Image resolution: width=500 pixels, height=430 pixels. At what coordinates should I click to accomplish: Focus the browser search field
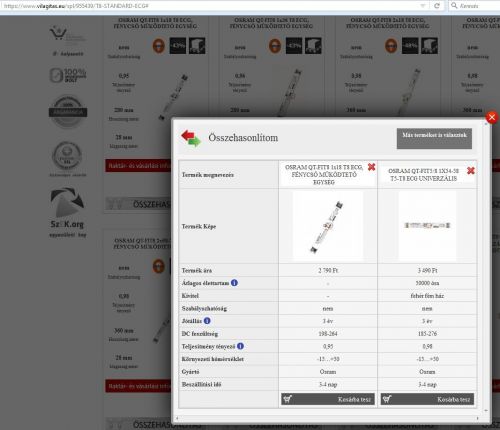pyautogui.click(x=475, y=6)
